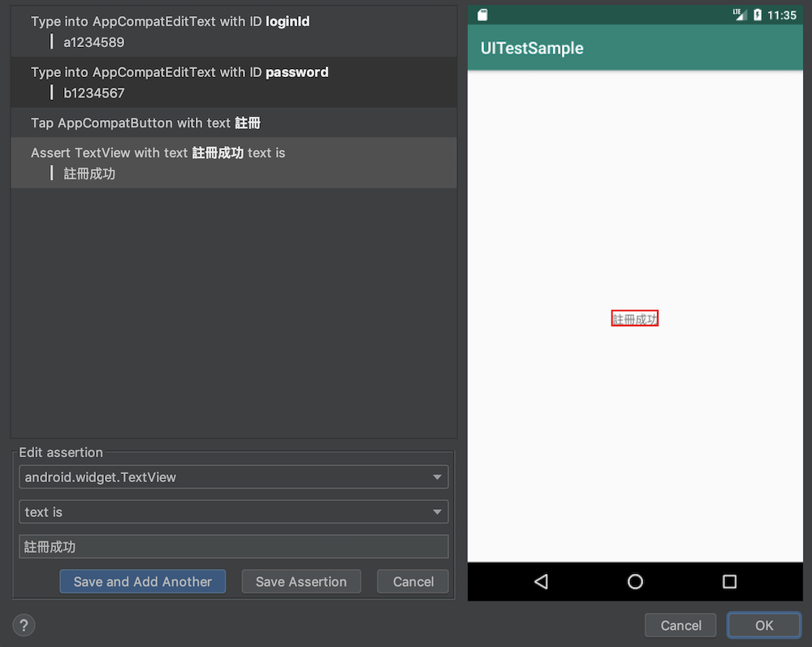Tap the Android recent apps square icon
The height and width of the screenshot is (647, 812).
tap(729, 582)
